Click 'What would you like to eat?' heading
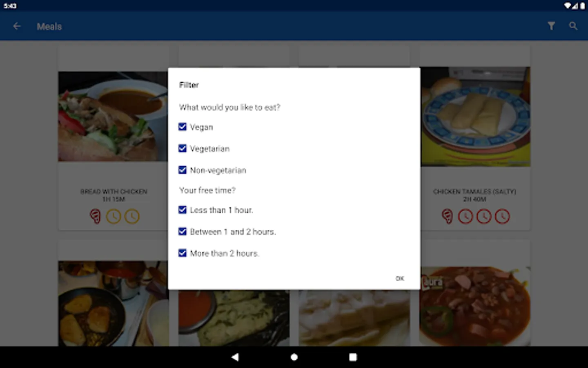 coord(230,107)
